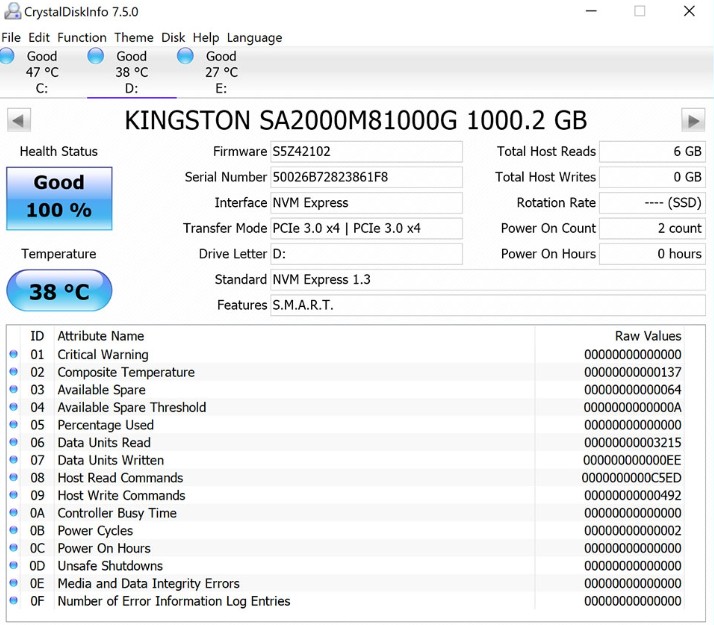Click the status dot beside Power Cycles

(14, 531)
